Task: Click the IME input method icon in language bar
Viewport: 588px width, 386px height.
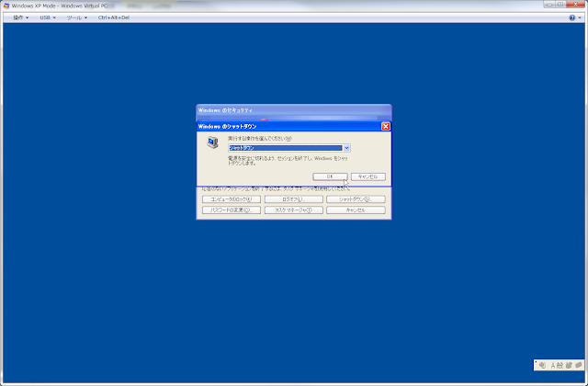Action: pos(543,365)
